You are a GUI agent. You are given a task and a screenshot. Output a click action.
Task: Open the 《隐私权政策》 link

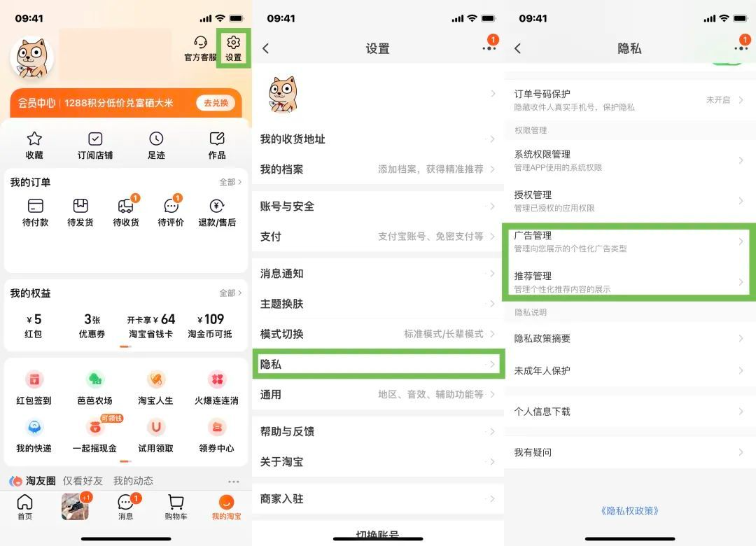(x=630, y=511)
